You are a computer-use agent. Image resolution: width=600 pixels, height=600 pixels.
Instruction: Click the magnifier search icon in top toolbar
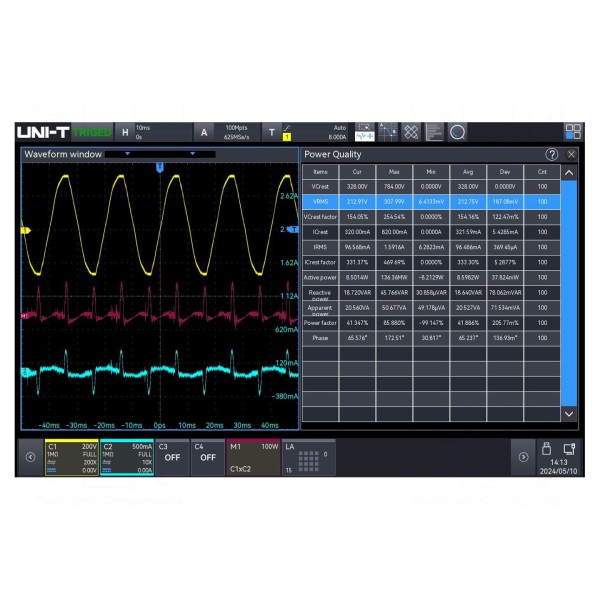point(457,132)
